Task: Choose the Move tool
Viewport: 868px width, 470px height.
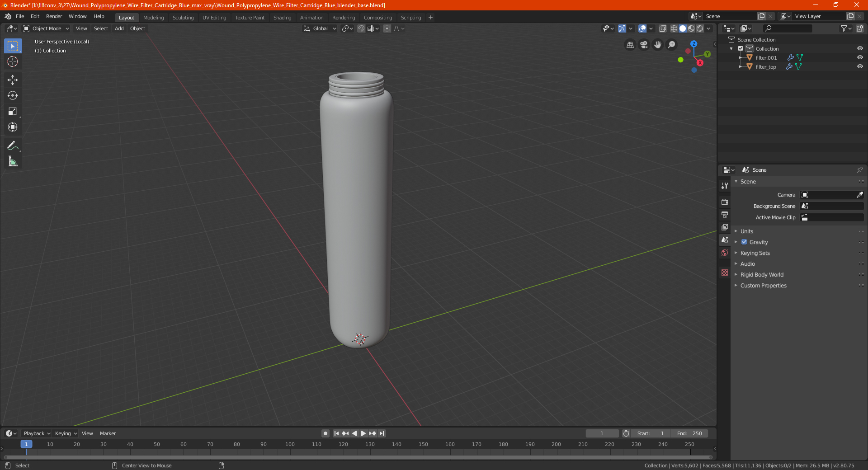Action: pos(13,80)
